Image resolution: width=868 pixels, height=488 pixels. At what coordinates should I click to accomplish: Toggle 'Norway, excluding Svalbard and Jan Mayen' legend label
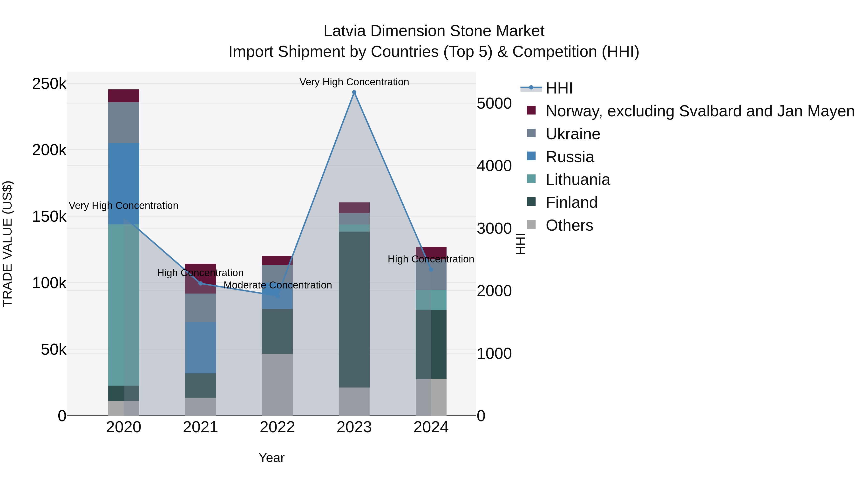click(x=700, y=111)
